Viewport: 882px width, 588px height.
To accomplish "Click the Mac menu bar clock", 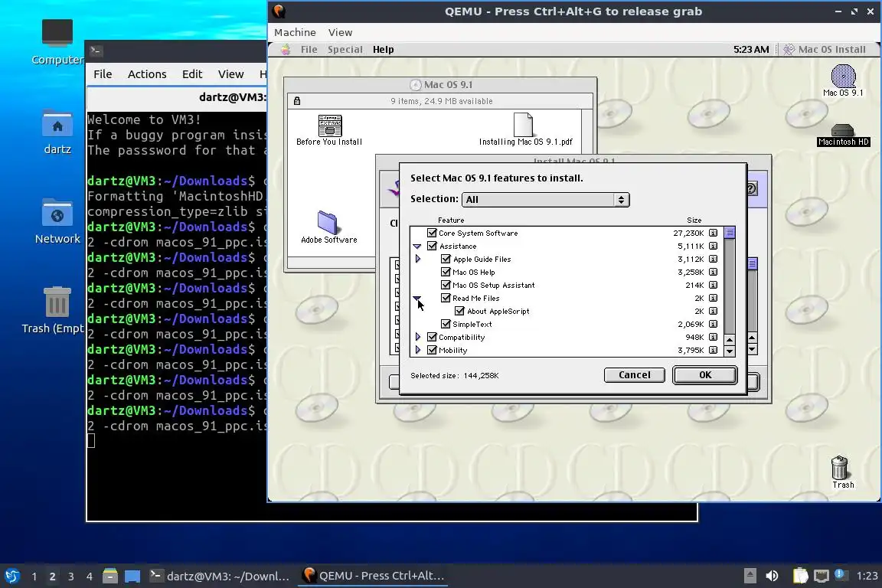I will [751, 50].
